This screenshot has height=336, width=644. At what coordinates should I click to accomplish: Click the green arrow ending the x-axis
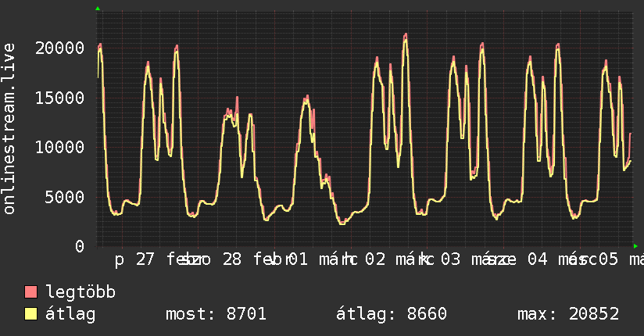point(635,246)
